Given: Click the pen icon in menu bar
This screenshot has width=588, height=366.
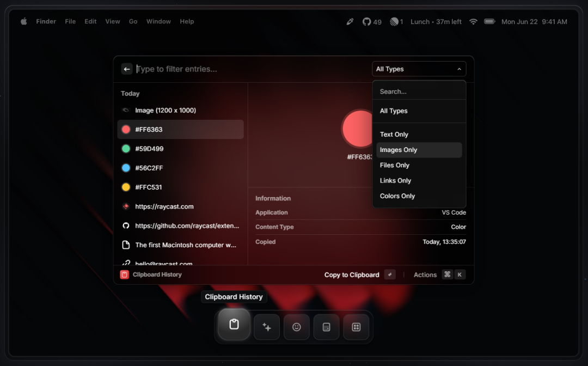Looking at the screenshot, I should 350,22.
